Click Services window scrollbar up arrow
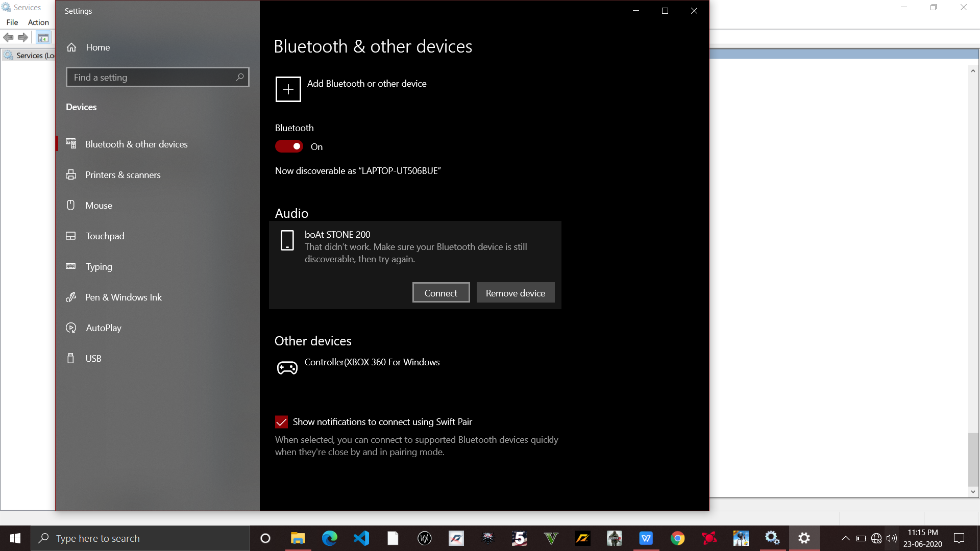The height and width of the screenshot is (551, 980). point(973,71)
